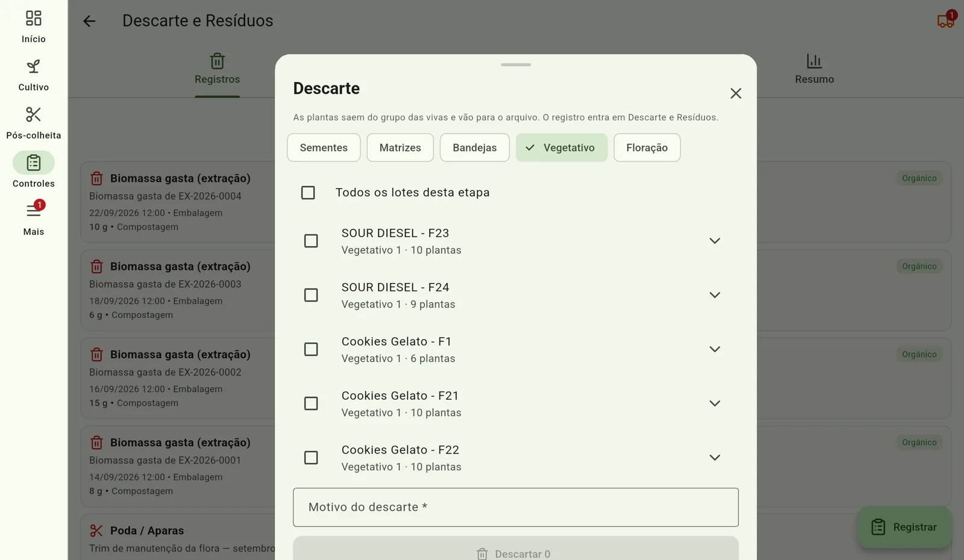
Task: Expand SOUR DIESEL - F24 details
Action: [715, 295]
